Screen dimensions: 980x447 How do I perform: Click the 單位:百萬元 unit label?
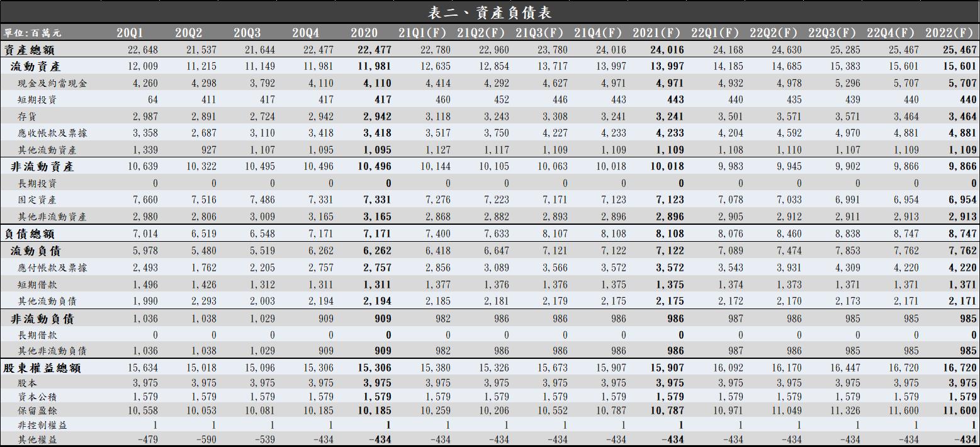[33, 33]
